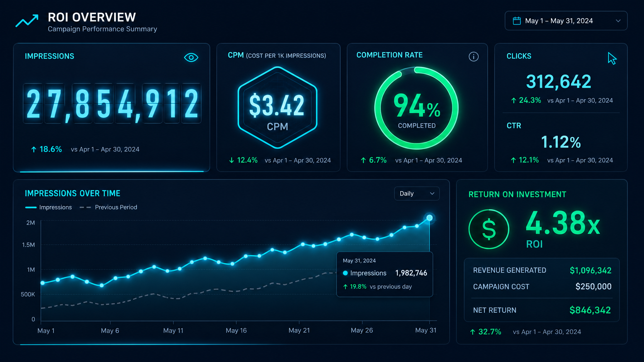Click the dollar sign ROI circle icon
The image size is (644, 362).
[x=489, y=229]
